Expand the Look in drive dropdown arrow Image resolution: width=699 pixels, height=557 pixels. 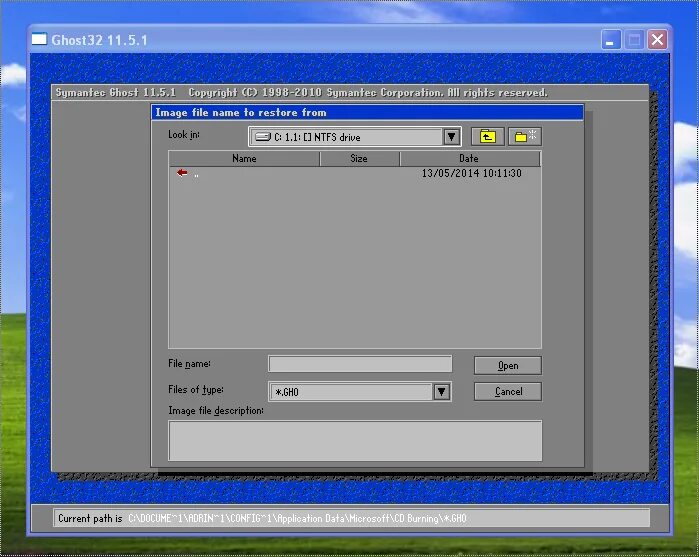[x=451, y=136]
